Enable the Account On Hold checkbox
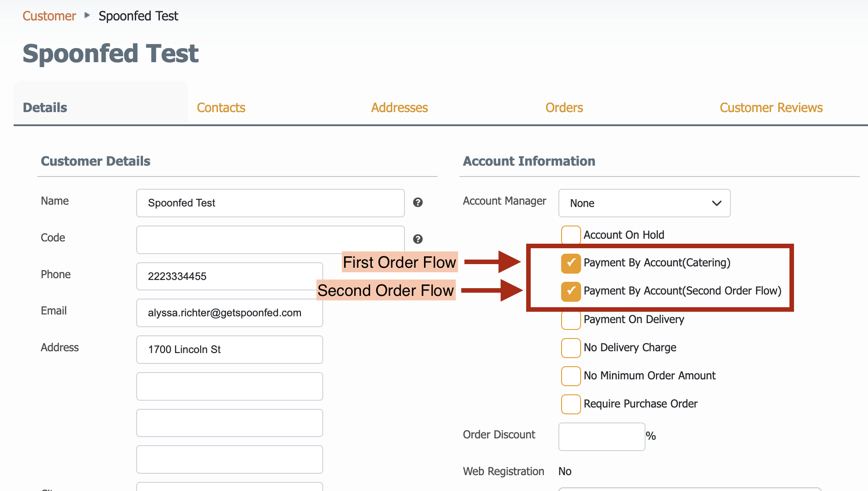868x491 pixels. (571, 235)
